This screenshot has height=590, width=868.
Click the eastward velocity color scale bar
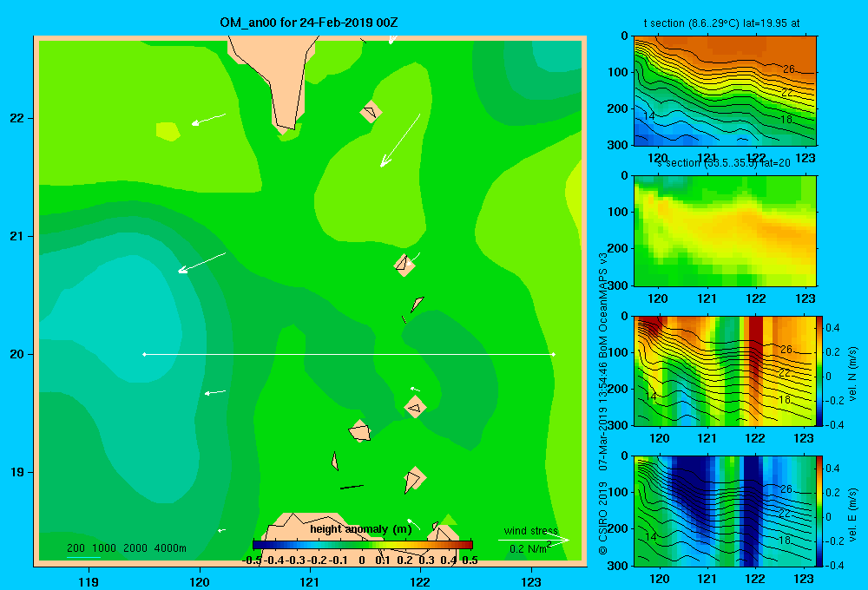pos(820,510)
